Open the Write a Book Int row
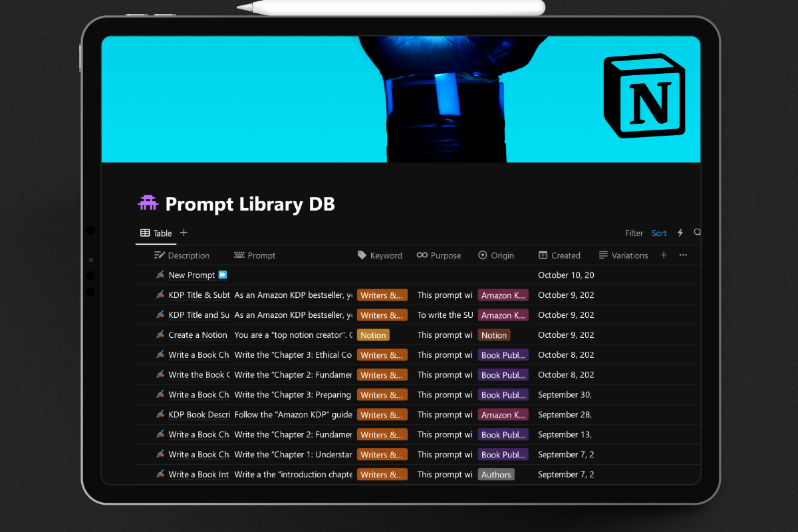Viewport: 798px width, 532px height. click(199, 475)
